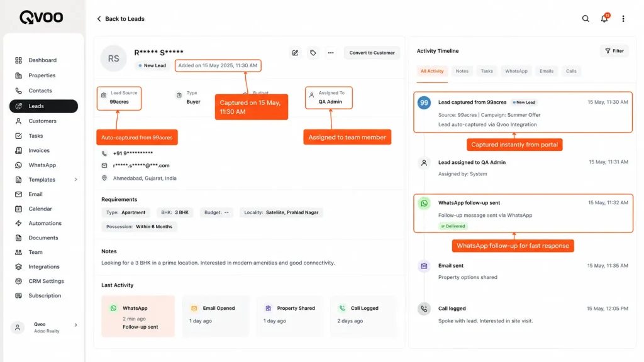Click the 99acres icon in activity timeline
644x362 pixels.
point(424,102)
